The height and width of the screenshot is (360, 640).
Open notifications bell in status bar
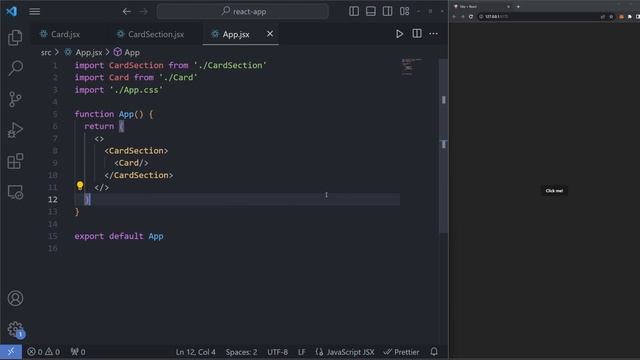pos(434,351)
